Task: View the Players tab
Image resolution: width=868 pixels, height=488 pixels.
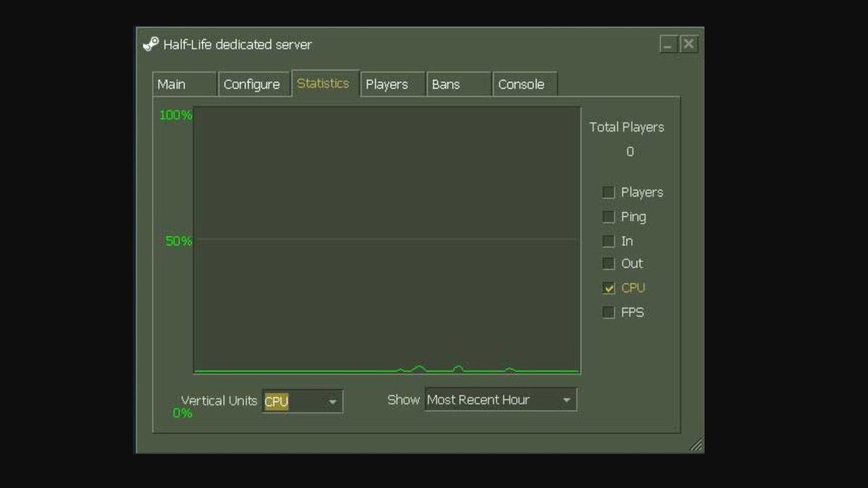Action: 388,84
